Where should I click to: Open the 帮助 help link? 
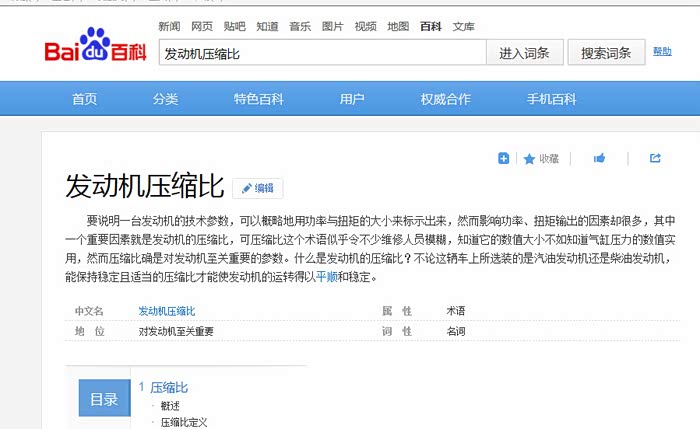tap(662, 51)
